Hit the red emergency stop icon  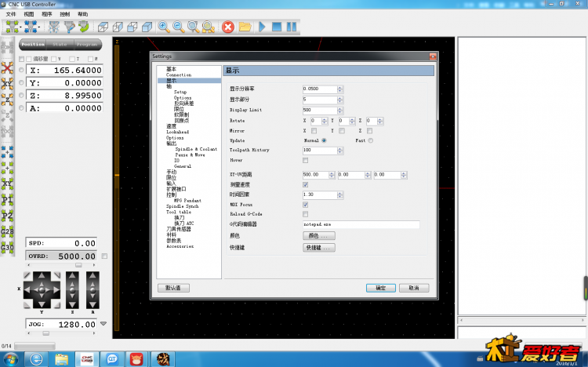click(227, 27)
